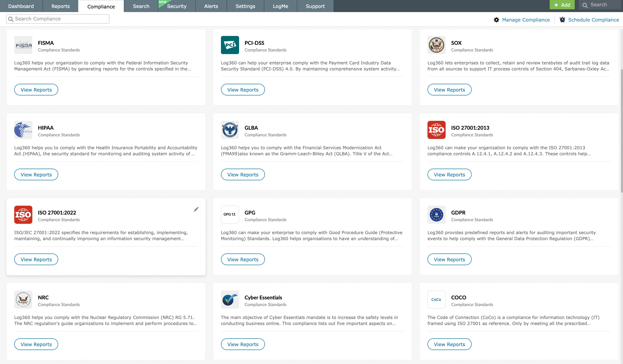Viewport: 623px width, 364px height.
Task: View Reports for GPG
Action: pos(243,259)
